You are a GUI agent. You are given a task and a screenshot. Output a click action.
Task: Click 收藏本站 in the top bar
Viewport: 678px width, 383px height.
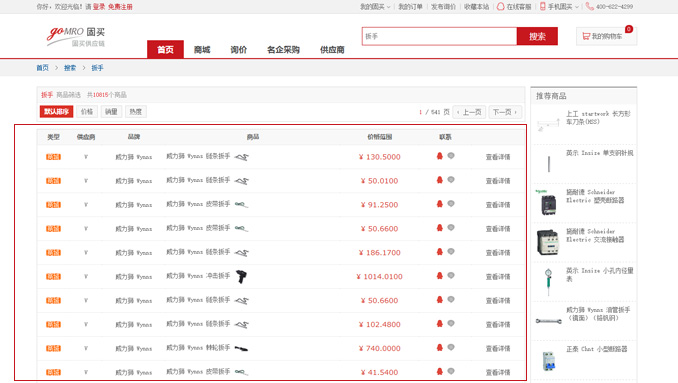pyautogui.click(x=476, y=6)
